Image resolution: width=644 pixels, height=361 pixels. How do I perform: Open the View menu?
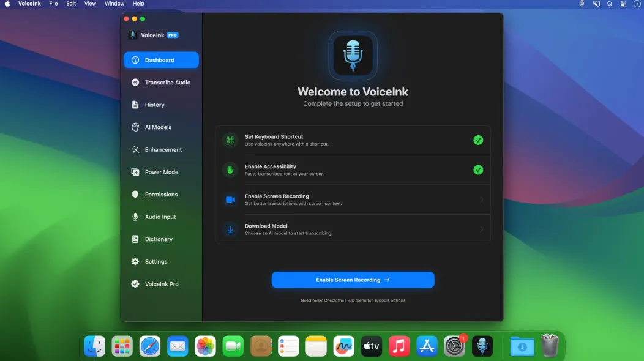tap(90, 4)
